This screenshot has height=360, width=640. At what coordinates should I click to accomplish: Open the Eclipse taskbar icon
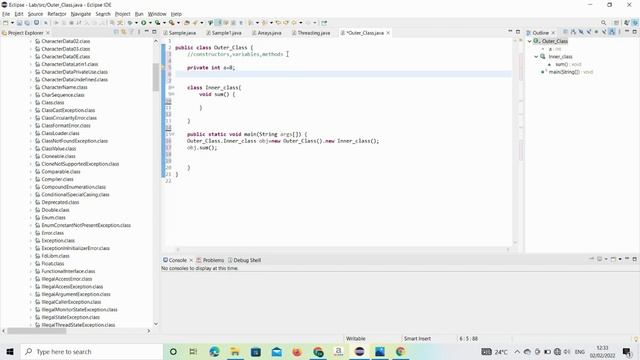pyautogui.click(x=359, y=351)
